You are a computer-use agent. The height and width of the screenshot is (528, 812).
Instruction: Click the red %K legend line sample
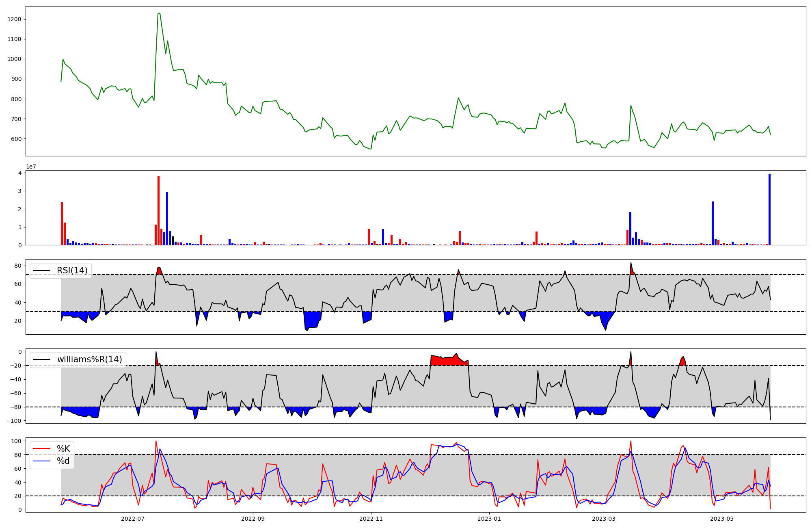pos(41,449)
